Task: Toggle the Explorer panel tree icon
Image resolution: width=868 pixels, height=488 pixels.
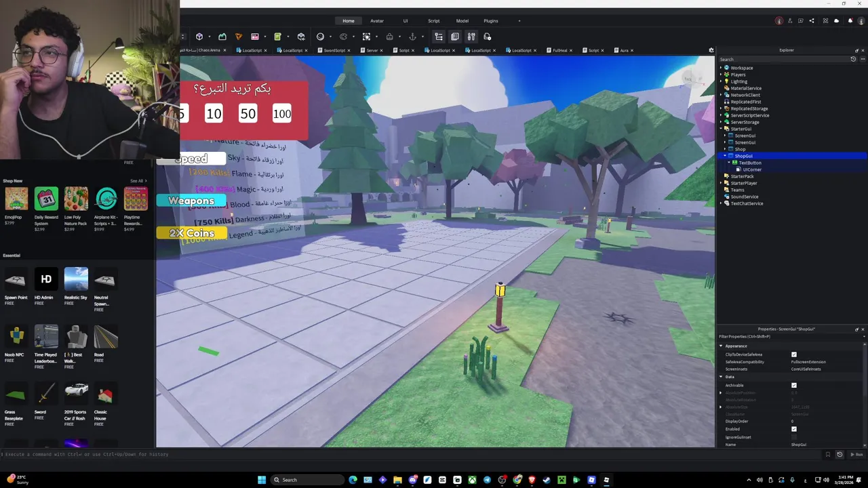Action: [439, 37]
